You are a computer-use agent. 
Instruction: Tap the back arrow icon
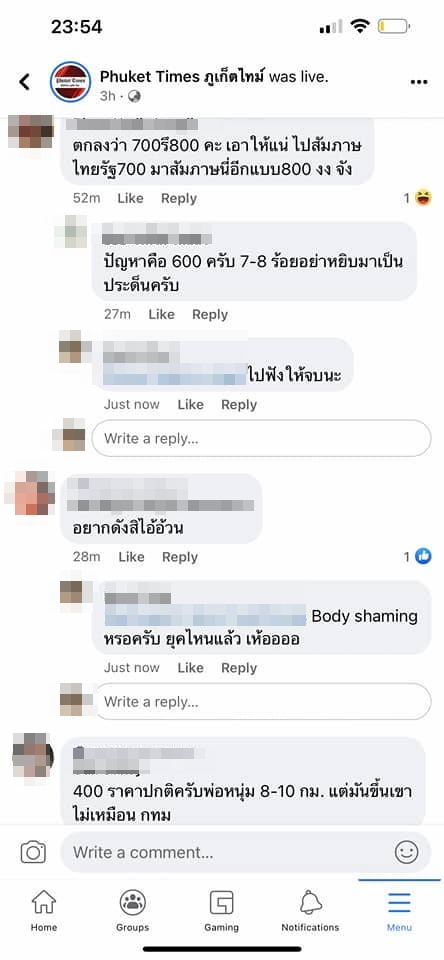(24, 81)
